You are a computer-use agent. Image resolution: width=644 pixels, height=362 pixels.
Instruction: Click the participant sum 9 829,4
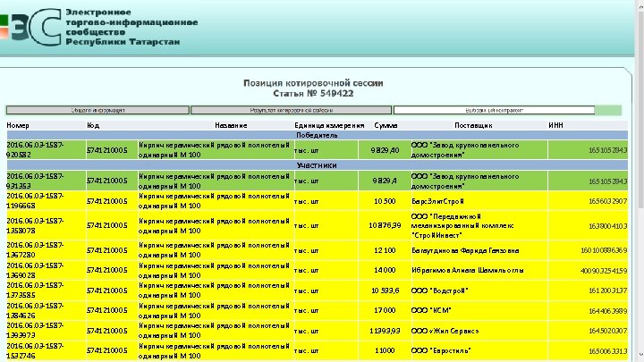point(385,181)
